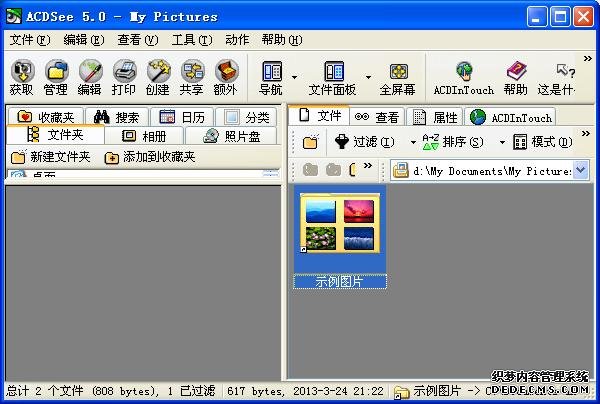The width and height of the screenshot is (600, 404).
Task: Click the folder shortcut icon in status bar
Action: pyautogui.click(x=401, y=392)
